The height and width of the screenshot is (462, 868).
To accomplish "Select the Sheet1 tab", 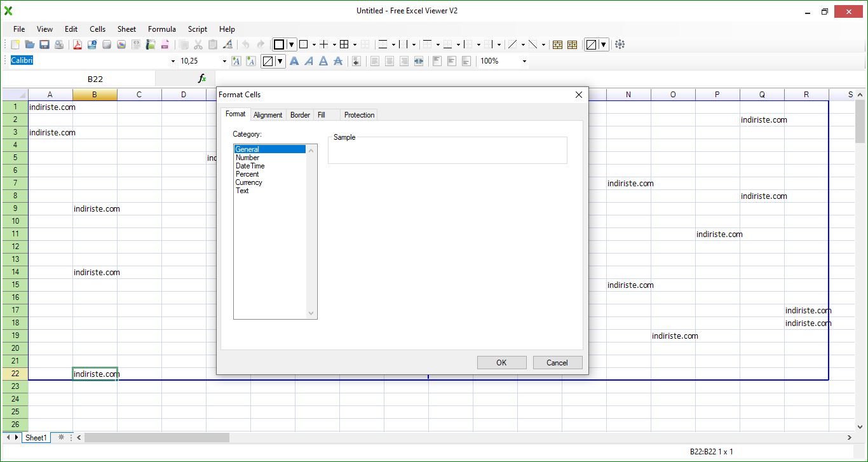I will tap(36, 437).
